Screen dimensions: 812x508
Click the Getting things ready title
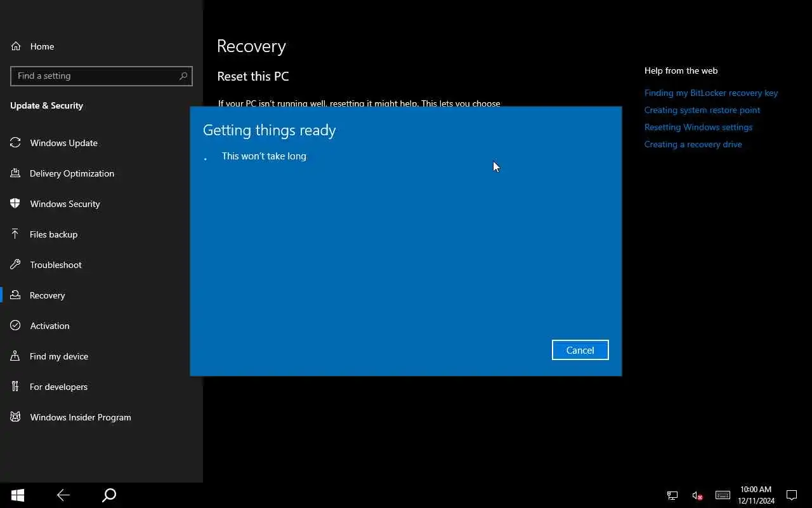(269, 130)
